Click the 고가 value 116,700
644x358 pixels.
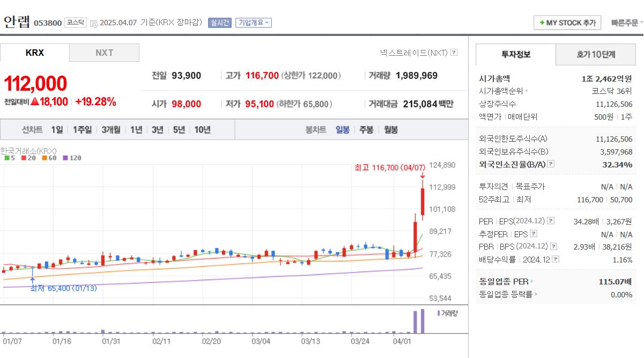(x=262, y=76)
